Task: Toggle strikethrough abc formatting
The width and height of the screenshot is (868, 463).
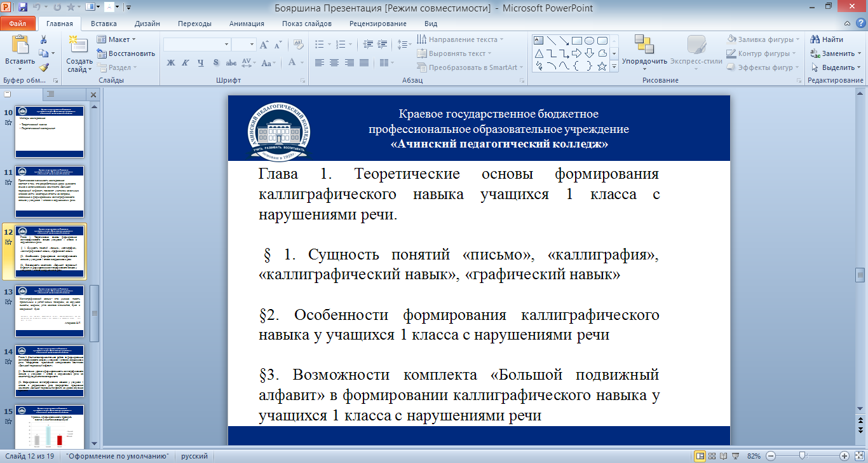Action: 231,62
